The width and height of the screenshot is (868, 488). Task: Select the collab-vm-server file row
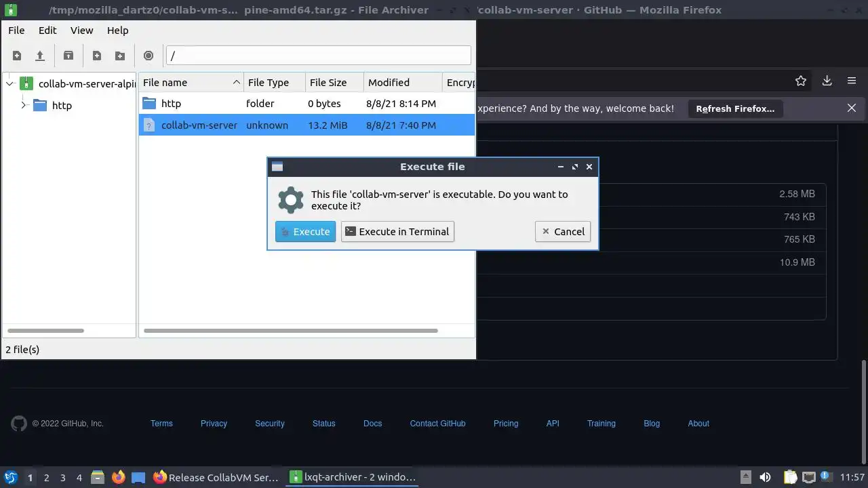[x=307, y=125]
